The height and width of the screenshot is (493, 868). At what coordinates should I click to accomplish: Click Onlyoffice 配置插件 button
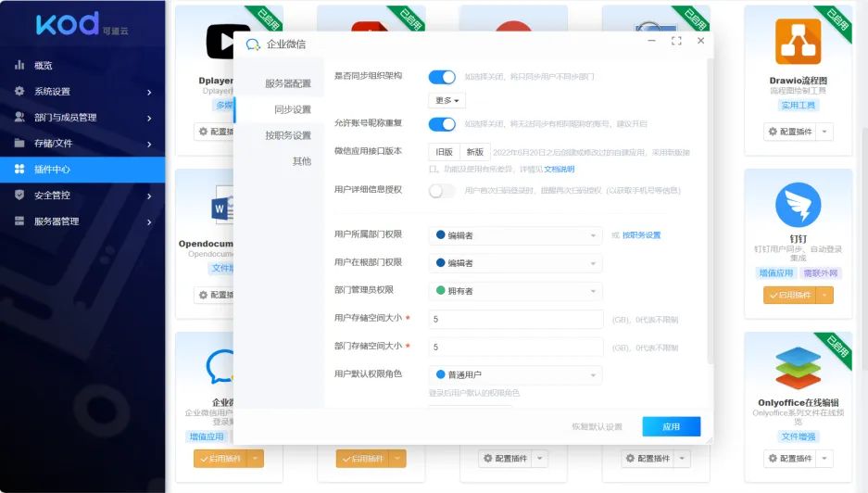(790, 459)
